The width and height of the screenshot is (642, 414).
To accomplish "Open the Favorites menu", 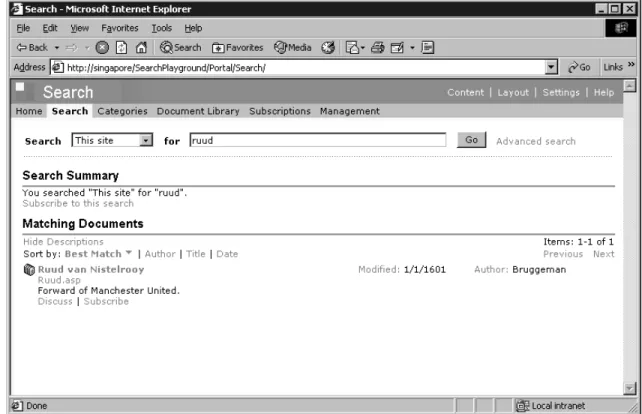I will tap(120, 28).
